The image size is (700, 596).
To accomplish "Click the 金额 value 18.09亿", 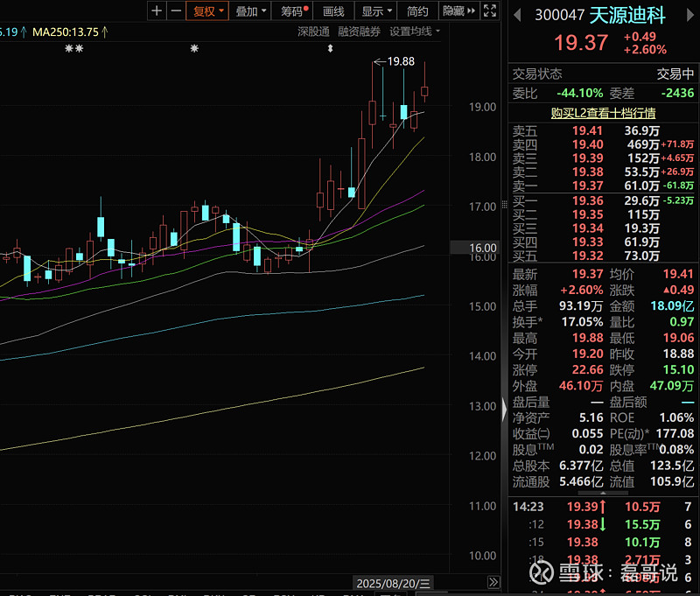I will click(672, 305).
